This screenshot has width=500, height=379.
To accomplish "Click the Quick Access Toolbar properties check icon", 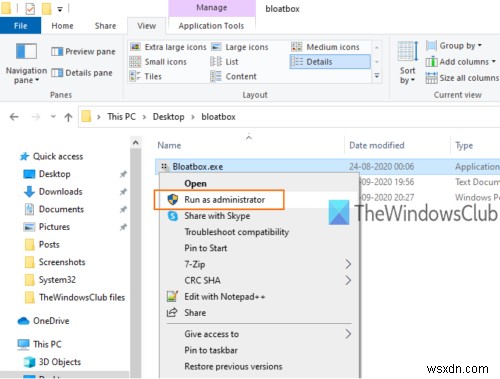I will [30, 9].
